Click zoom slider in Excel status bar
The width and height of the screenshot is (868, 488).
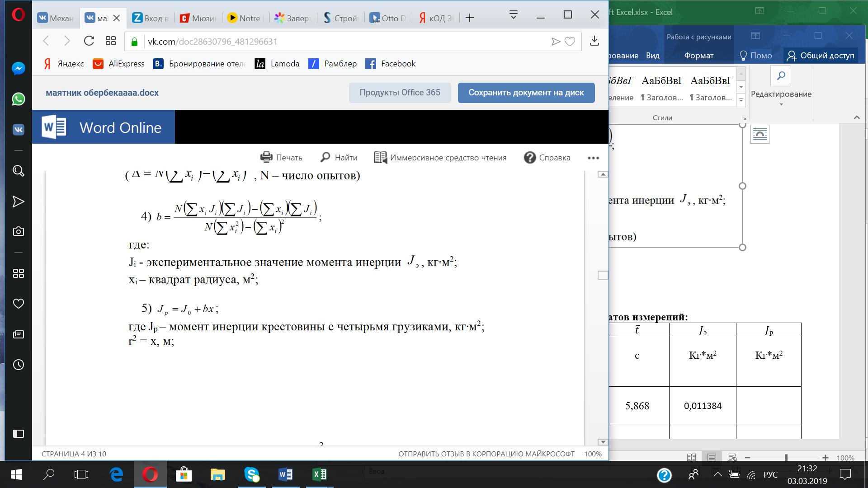pyautogui.click(x=786, y=458)
